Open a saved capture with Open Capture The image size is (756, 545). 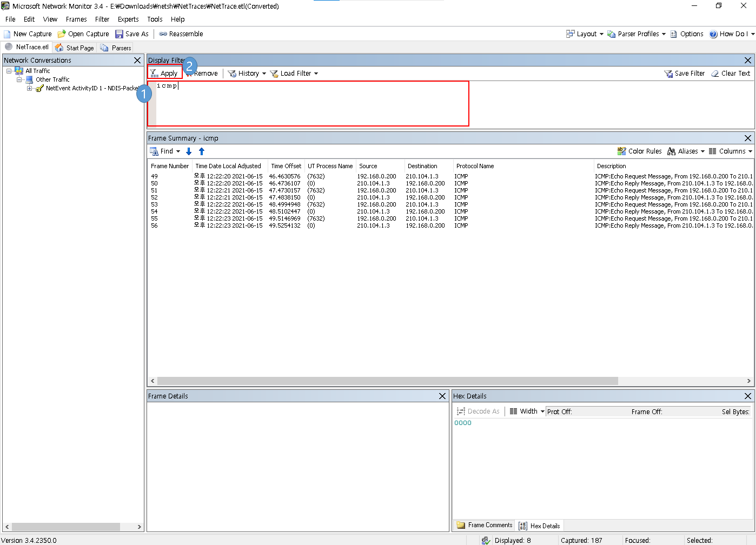(x=83, y=34)
